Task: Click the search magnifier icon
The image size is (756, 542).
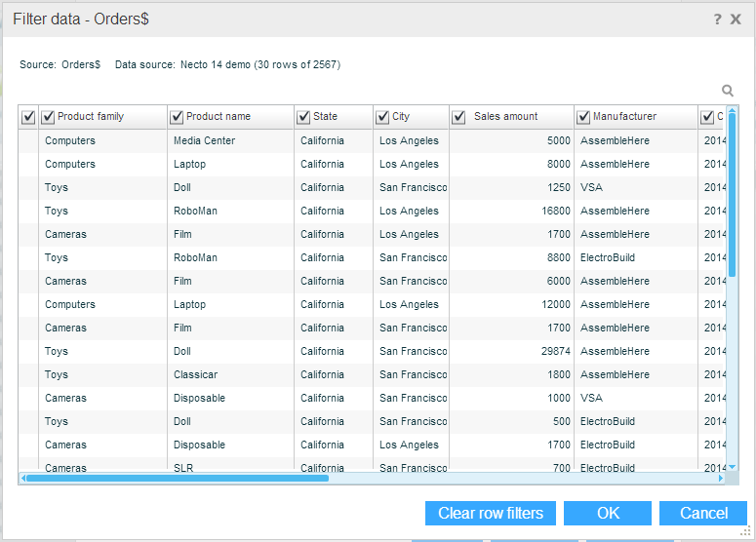Action: click(728, 91)
